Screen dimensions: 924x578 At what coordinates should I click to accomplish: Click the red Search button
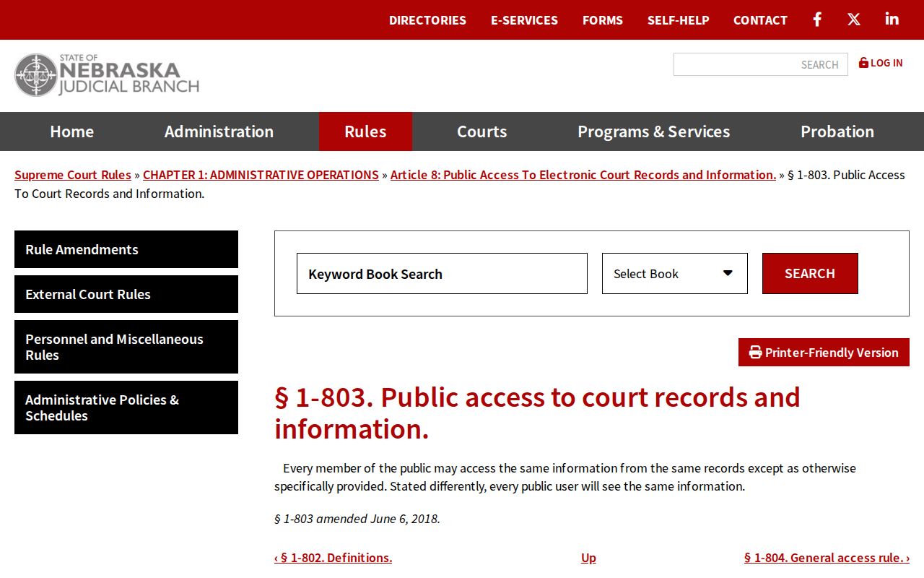coord(810,274)
